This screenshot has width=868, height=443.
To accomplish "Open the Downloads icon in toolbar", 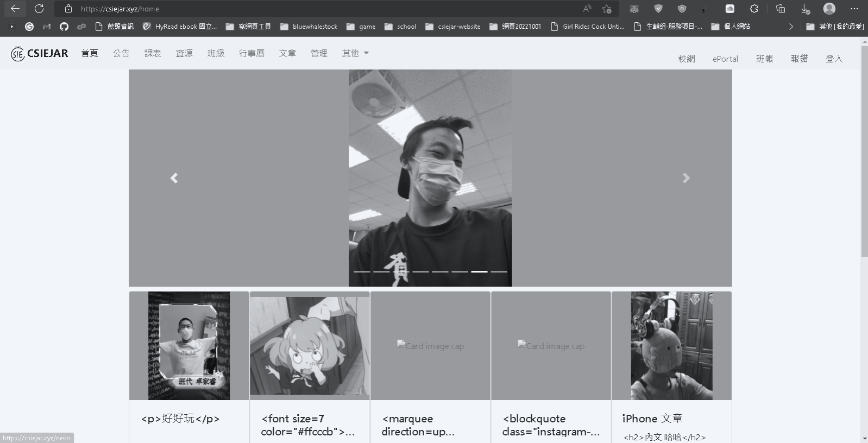I will [805, 9].
